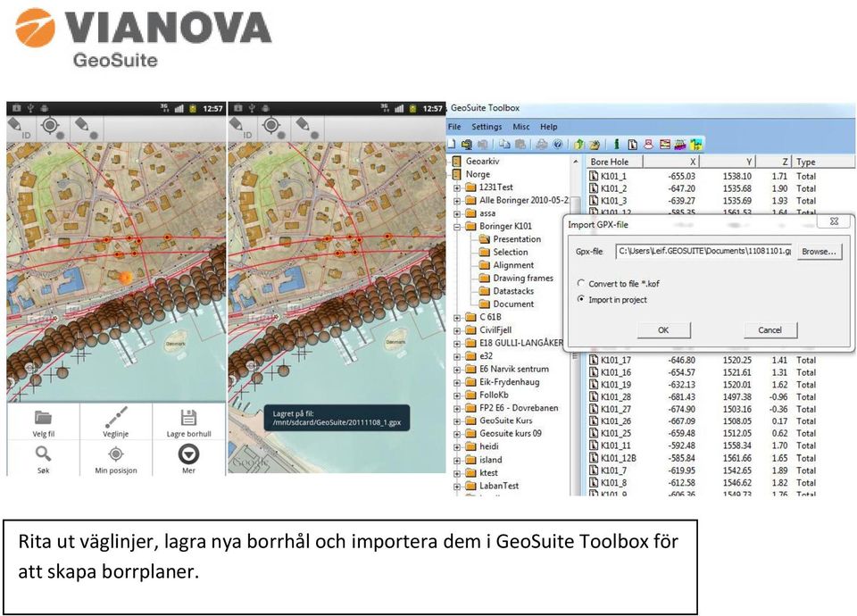857x616 pixels.
Task: Tap Mer dropdown icon in phone menu
Action: [x=188, y=454]
